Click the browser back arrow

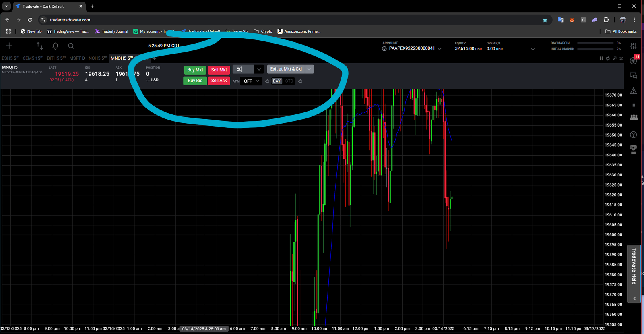(7, 20)
